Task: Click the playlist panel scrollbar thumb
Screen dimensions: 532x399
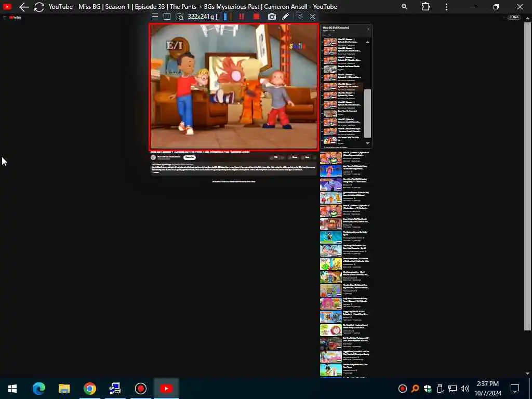Action: 367,113
